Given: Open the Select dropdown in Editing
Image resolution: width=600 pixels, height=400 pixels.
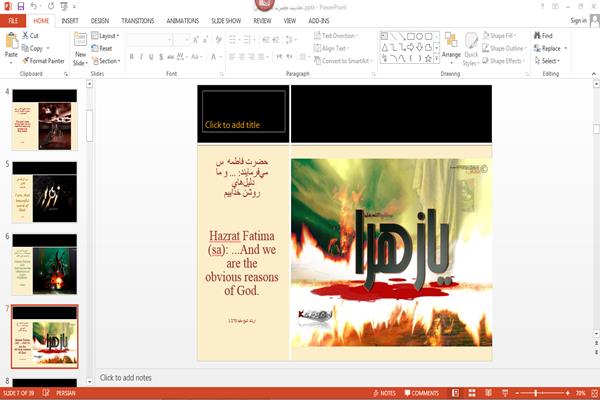Looking at the screenshot, I should click(547, 61).
